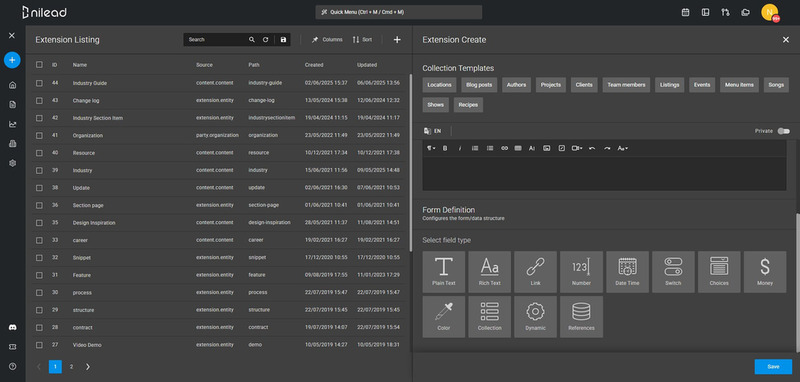Open the video insert dropdown in editor
Viewport: 800px width, 382px height.
pos(577,148)
